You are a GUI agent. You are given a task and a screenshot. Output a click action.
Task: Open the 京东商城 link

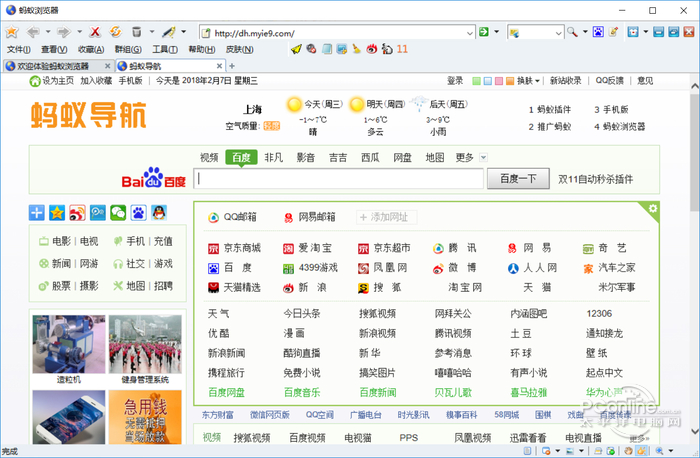coord(241,248)
